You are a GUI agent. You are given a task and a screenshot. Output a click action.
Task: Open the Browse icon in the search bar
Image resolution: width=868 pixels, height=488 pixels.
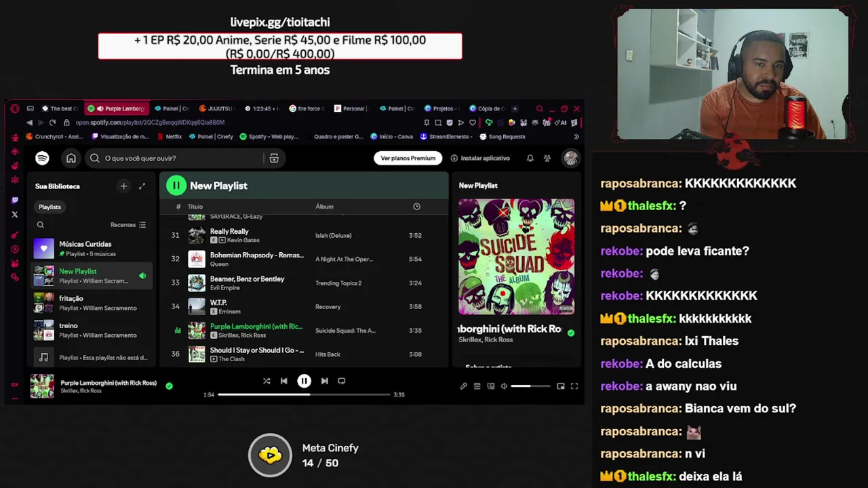pyautogui.click(x=274, y=158)
